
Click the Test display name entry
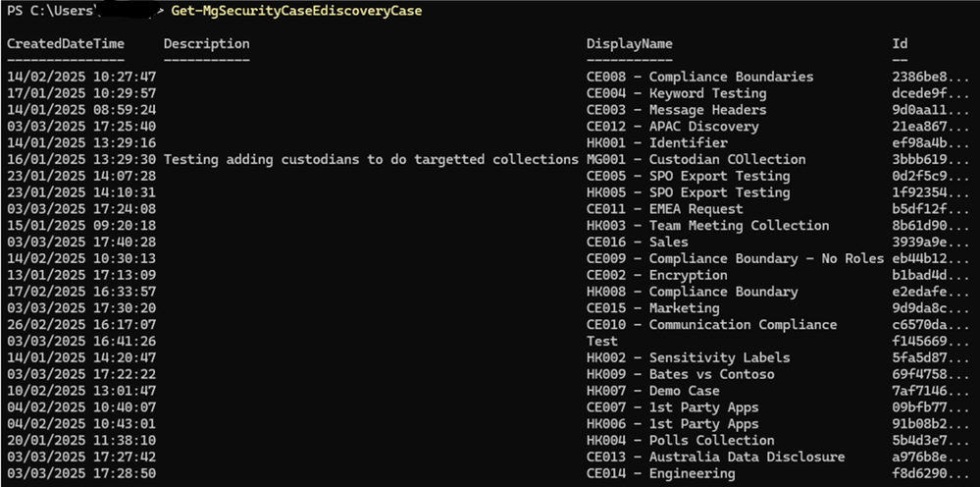click(x=602, y=342)
